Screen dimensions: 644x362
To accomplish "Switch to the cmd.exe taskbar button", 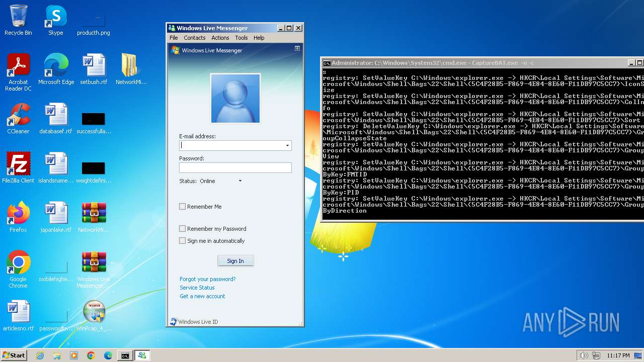I will [125, 355].
